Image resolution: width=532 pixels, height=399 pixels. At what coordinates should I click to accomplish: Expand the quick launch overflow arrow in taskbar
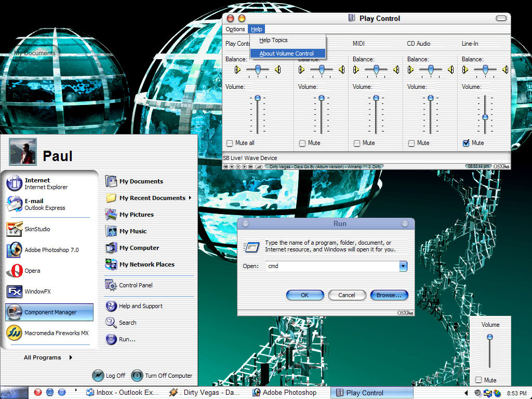(x=76, y=390)
